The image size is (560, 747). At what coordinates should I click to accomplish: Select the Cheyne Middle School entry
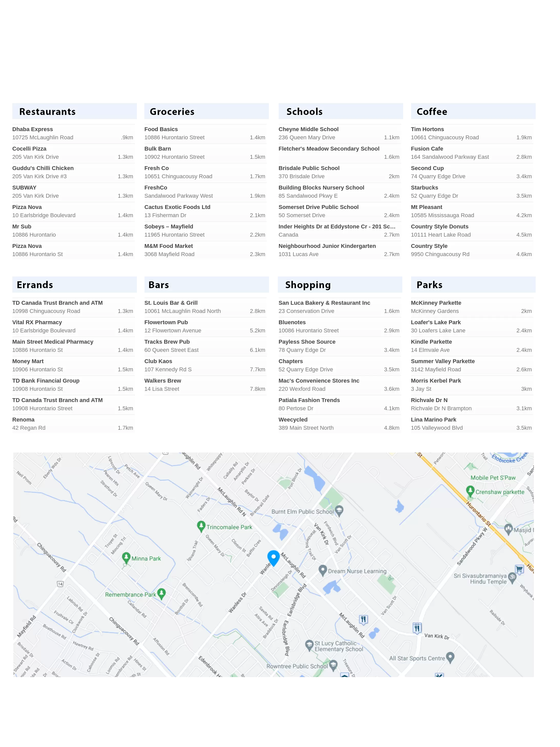(x=308, y=129)
